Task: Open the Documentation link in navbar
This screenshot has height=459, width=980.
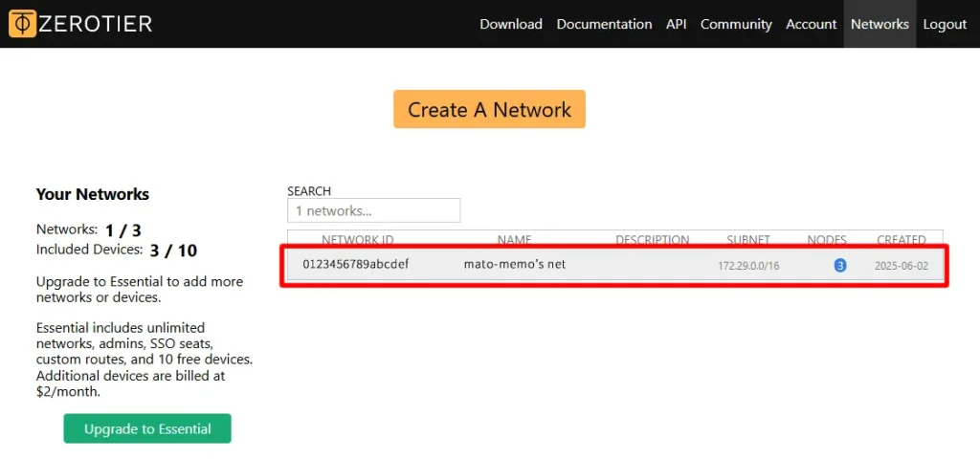Action: tap(604, 24)
